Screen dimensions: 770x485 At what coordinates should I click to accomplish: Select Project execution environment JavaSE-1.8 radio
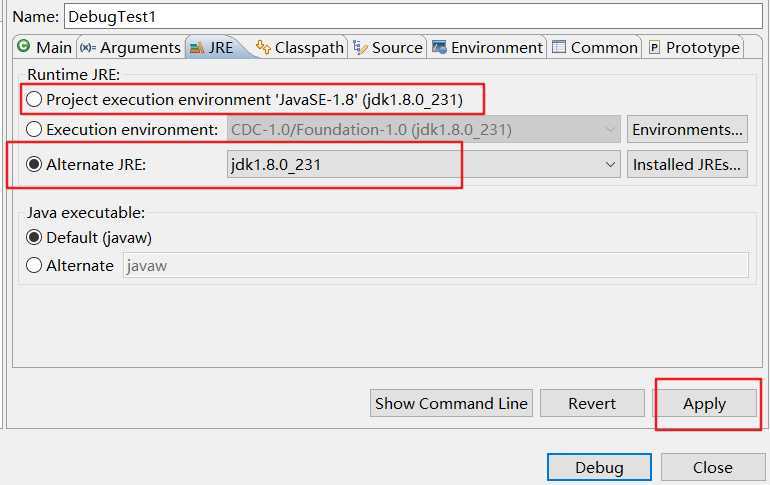34,99
